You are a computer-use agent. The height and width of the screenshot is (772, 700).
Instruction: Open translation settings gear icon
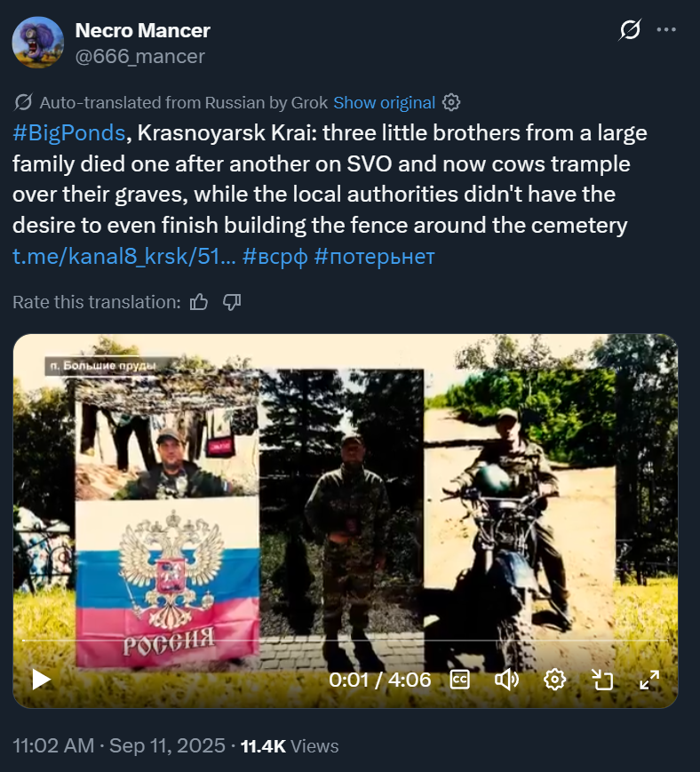(x=451, y=102)
